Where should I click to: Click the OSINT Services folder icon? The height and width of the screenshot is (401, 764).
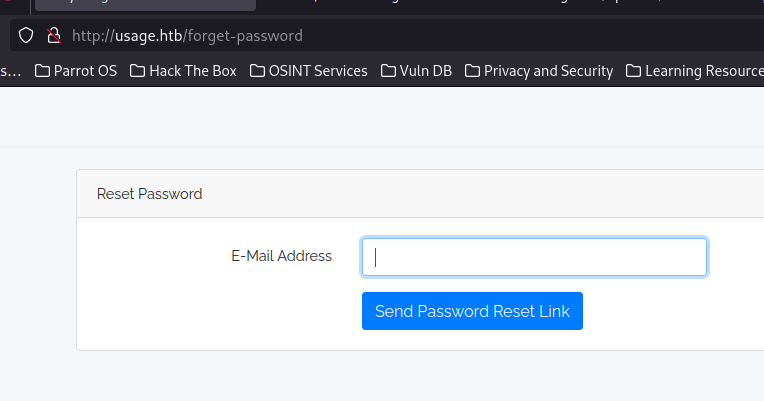point(258,71)
